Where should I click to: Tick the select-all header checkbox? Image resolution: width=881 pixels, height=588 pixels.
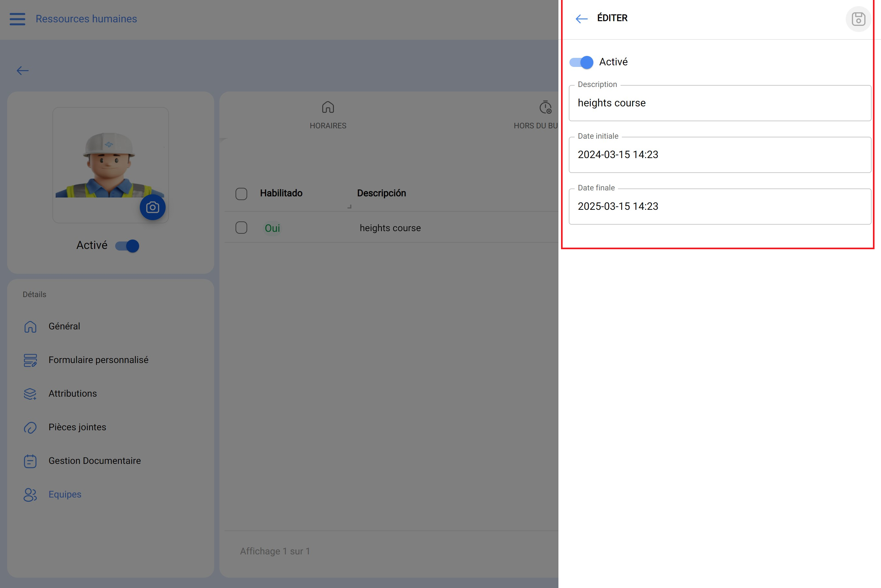(x=241, y=194)
